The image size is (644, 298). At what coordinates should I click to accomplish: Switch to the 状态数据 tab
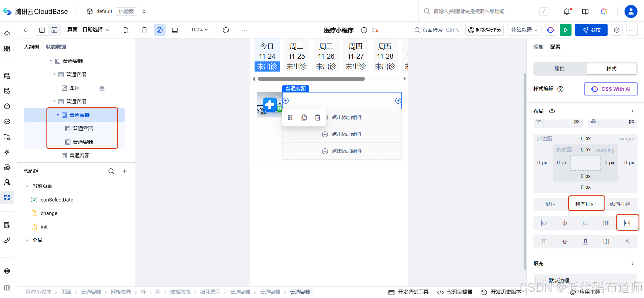click(56, 47)
